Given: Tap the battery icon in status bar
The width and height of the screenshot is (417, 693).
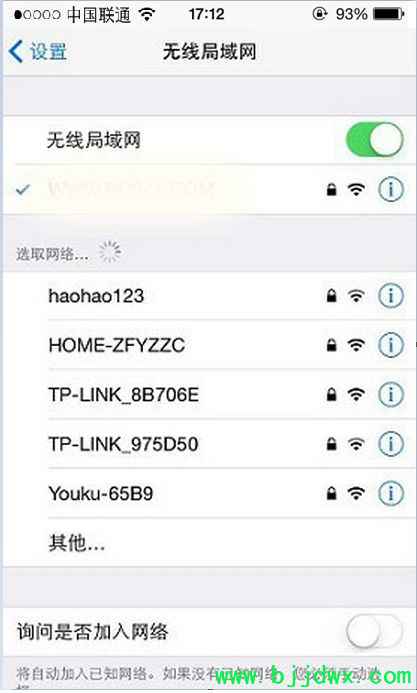Looking at the screenshot, I should point(389,14).
